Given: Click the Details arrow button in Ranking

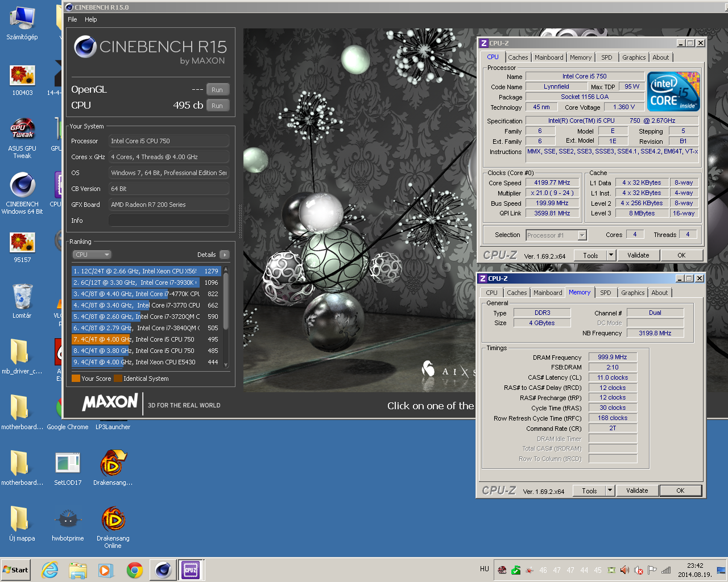Looking at the screenshot, I should pyautogui.click(x=225, y=255).
